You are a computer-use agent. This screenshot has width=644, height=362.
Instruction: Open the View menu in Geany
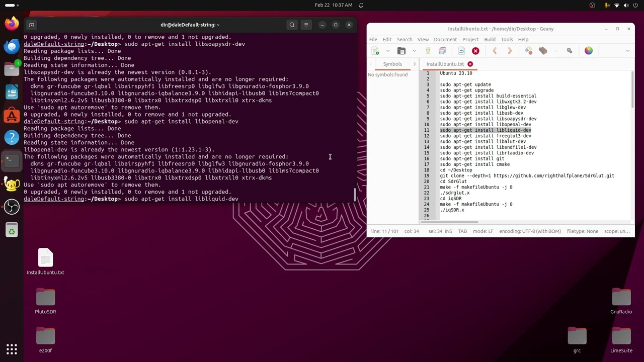423,39
